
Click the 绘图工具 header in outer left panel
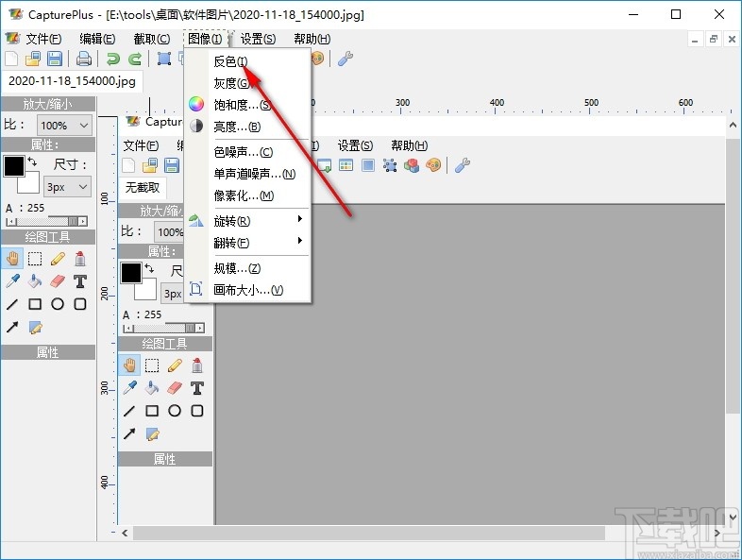pyautogui.click(x=48, y=237)
